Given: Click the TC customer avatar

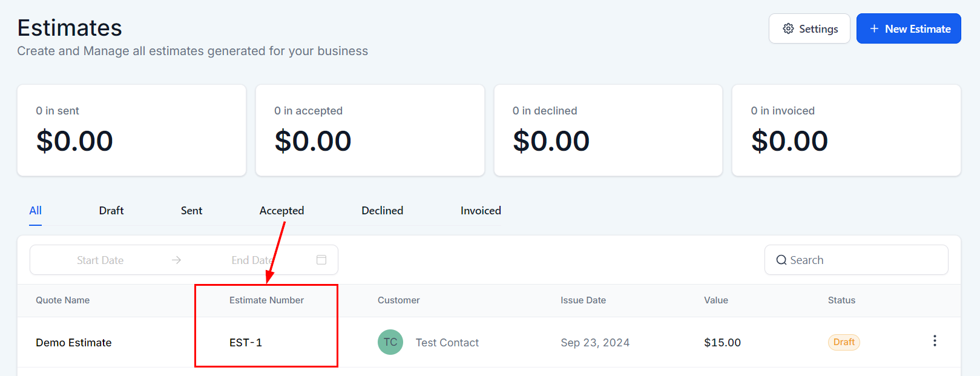Looking at the screenshot, I should click(x=390, y=342).
